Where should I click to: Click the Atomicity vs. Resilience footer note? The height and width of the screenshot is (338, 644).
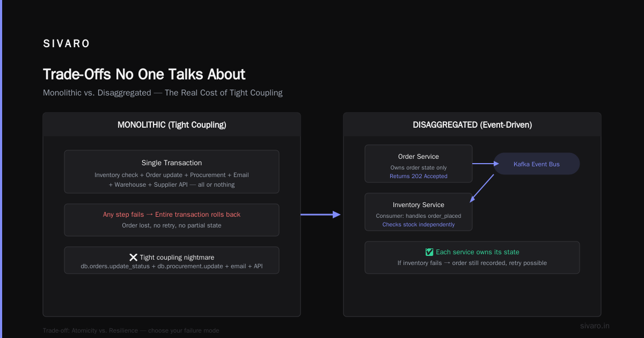[x=131, y=330]
